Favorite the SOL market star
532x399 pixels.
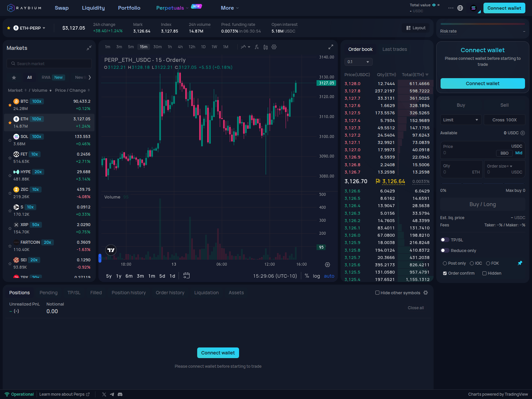coord(10,140)
